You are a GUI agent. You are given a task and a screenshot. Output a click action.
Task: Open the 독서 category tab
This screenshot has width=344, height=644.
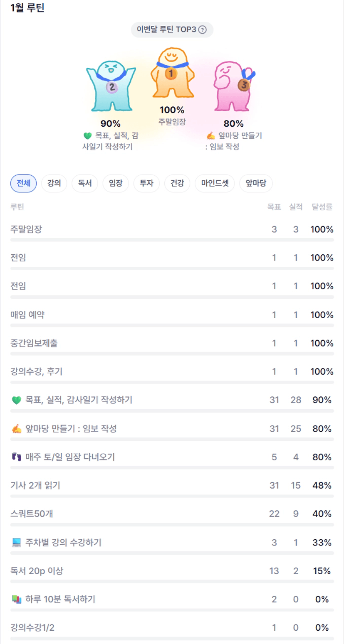[x=85, y=183]
